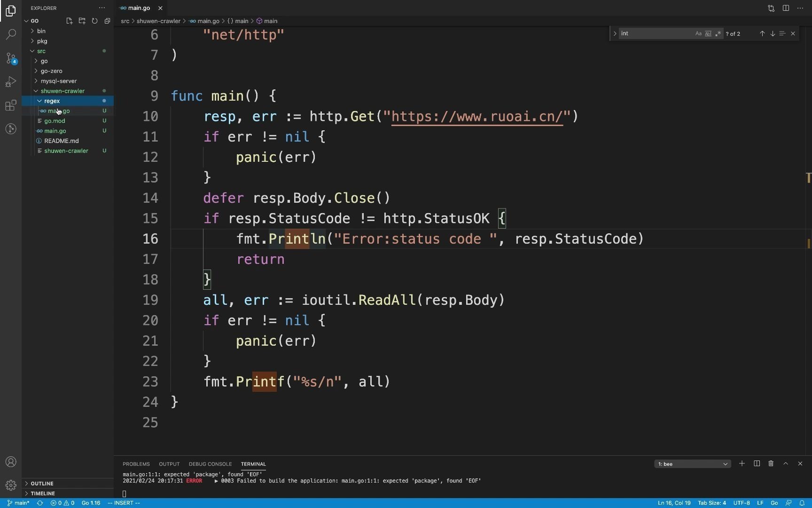Open shuwen-crawler binary file in tree
Screen dimensions: 812x508
pyautogui.click(x=66, y=151)
